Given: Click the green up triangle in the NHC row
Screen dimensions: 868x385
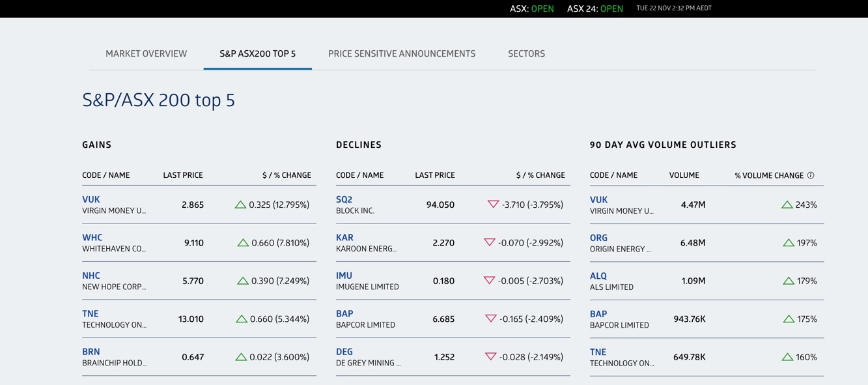Looking at the screenshot, I should pos(243,281).
